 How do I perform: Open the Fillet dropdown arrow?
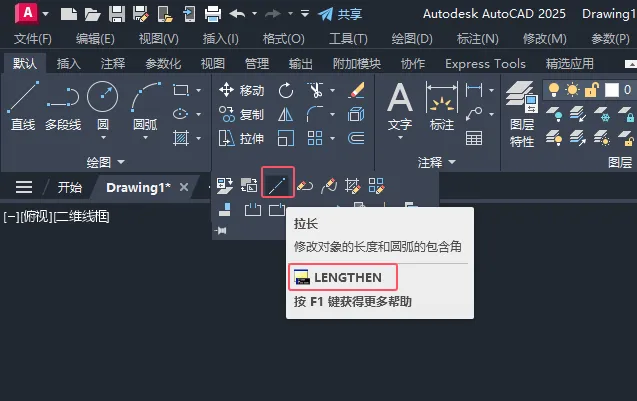coord(332,115)
